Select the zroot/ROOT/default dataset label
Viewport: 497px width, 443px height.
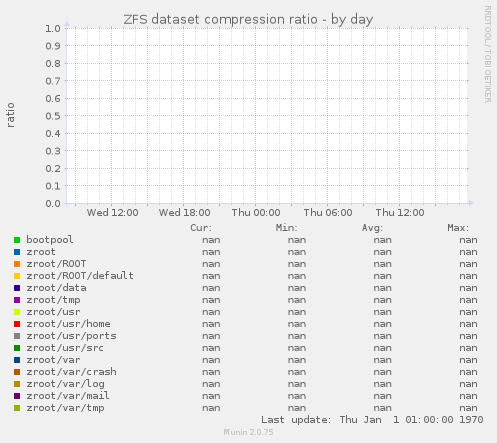(80, 276)
